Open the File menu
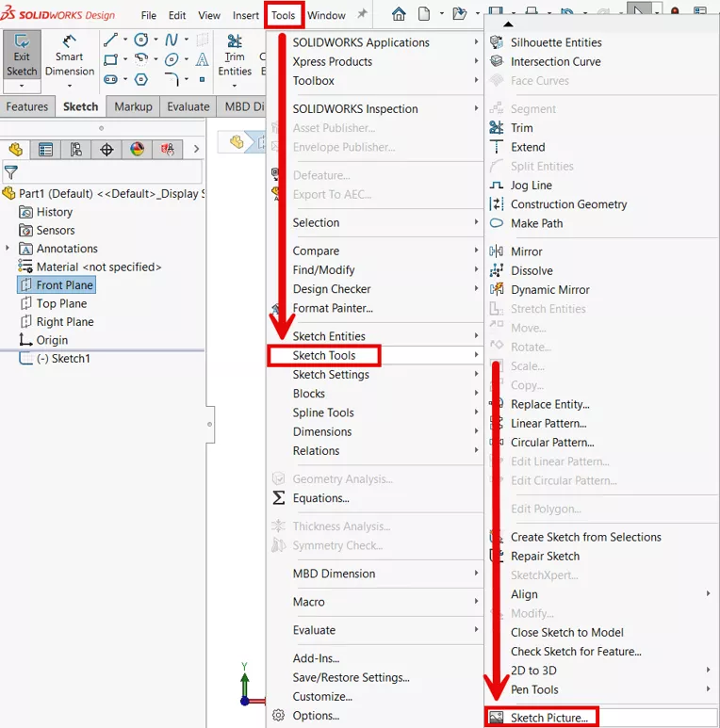Screen dimensions: 720x728 (x=149, y=15)
